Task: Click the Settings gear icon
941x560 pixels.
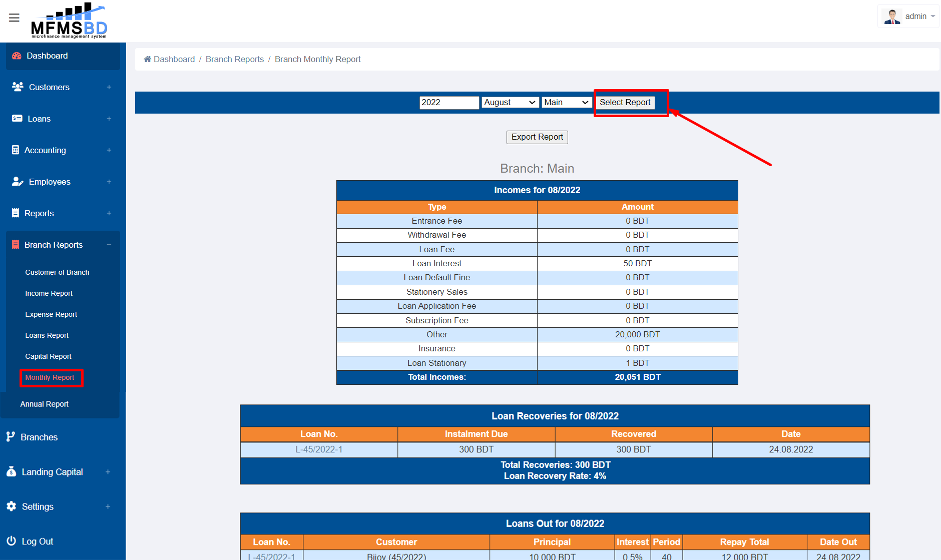Action: point(11,506)
